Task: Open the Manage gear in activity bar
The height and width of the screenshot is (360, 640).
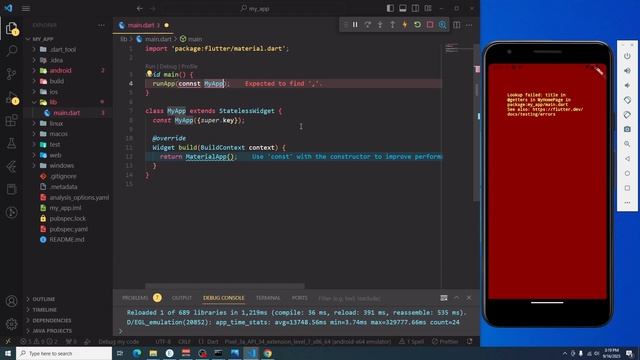Action: point(11,324)
